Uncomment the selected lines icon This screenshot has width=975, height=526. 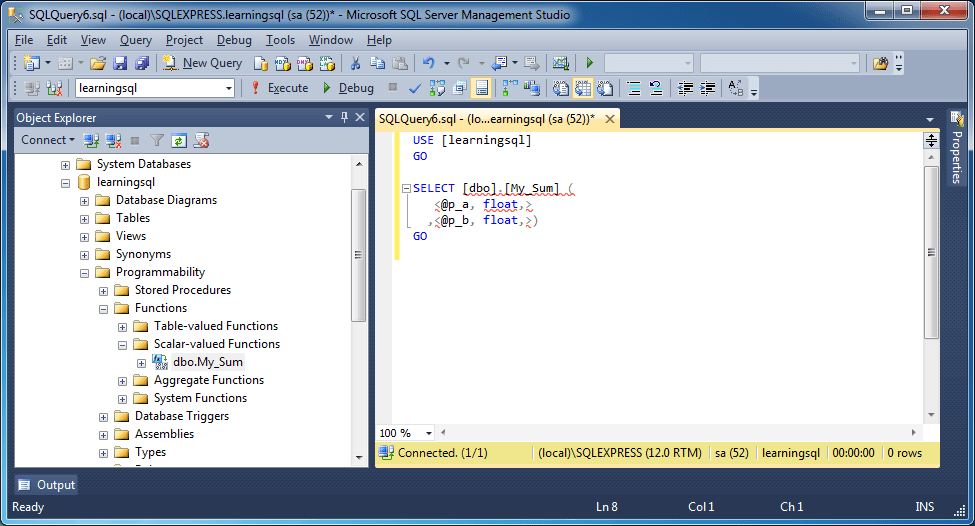click(x=656, y=88)
